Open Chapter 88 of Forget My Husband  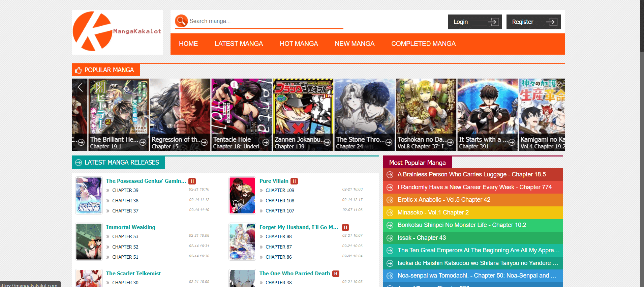(x=279, y=236)
